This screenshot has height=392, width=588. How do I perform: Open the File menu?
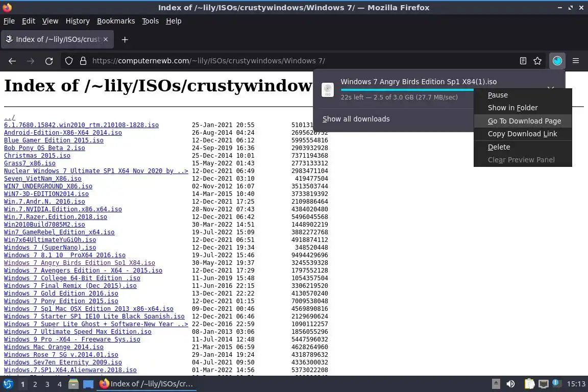9,21
